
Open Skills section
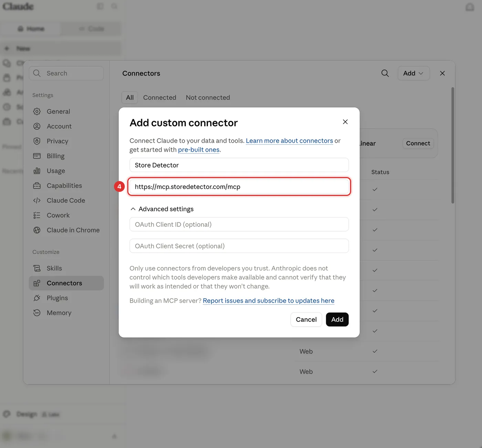coord(66,268)
